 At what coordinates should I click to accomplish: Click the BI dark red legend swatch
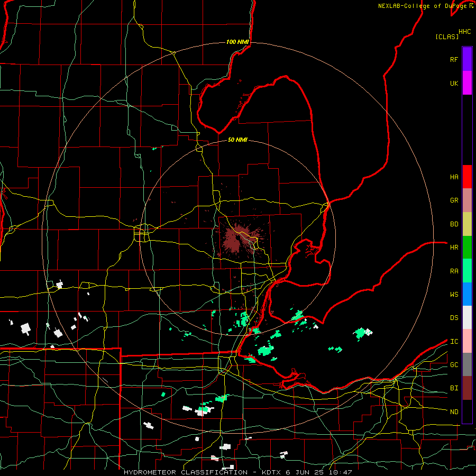[x=467, y=388]
